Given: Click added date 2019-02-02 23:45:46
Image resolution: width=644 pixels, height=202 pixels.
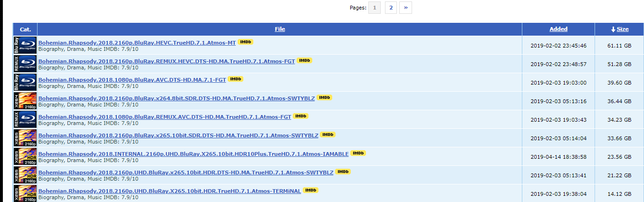Looking at the screenshot, I should [558, 46].
